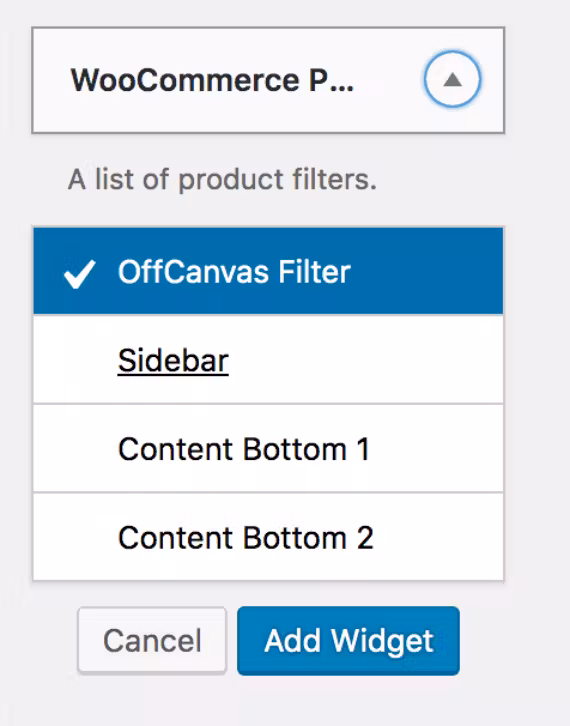This screenshot has height=726, width=570.
Task: Click the WooCommerce widget header box
Action: pos(268,81)
